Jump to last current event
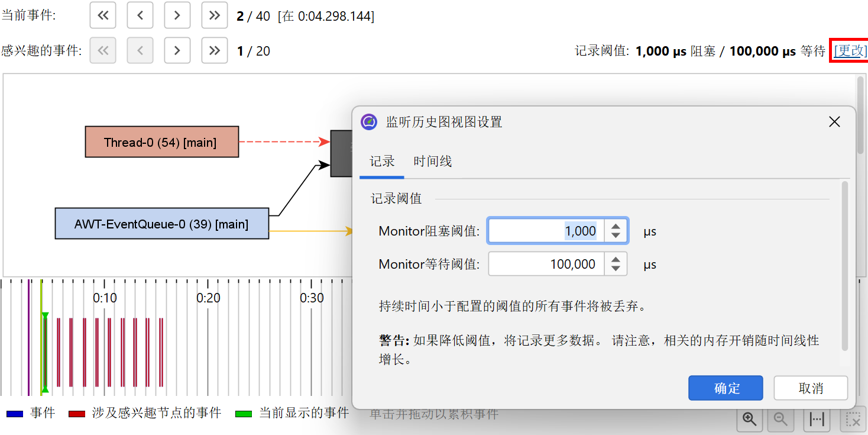The width and height of the screenshot is (868, 435). click(x=214, y=15)
